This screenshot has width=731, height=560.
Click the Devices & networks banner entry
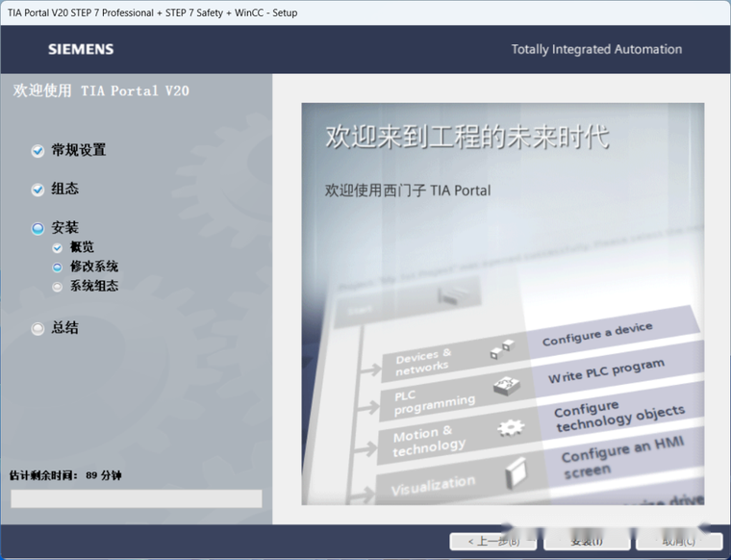click(x=423, y=363)
